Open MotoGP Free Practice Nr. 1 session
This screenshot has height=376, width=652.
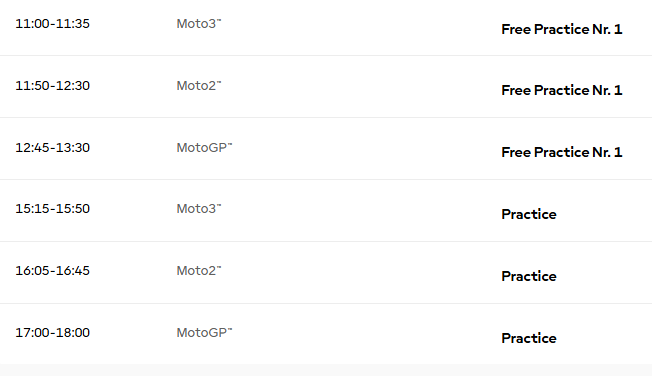click(562, 152)
